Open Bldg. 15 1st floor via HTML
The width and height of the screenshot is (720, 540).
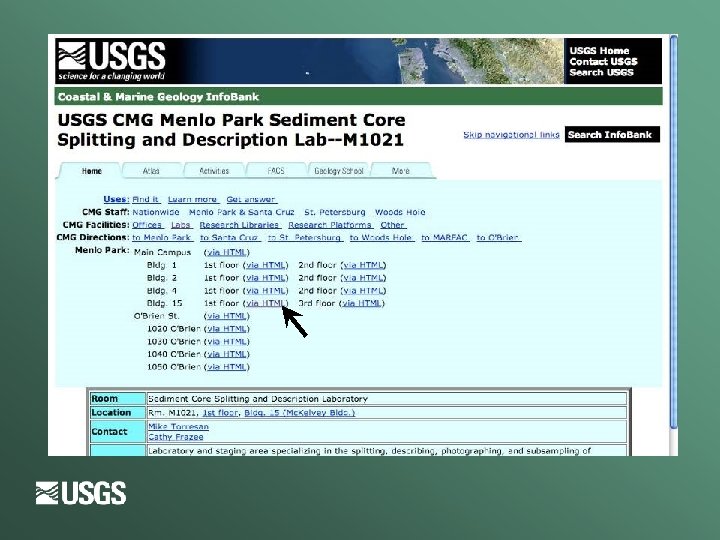pyautogui.click(x=266, y=303)
